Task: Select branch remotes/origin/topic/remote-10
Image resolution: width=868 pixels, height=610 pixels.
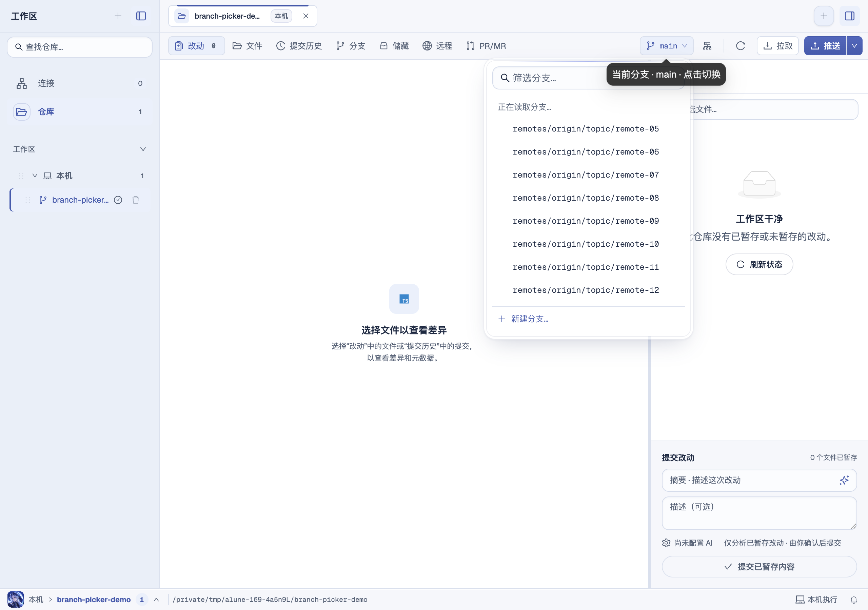Action: [x=588, y=244]
